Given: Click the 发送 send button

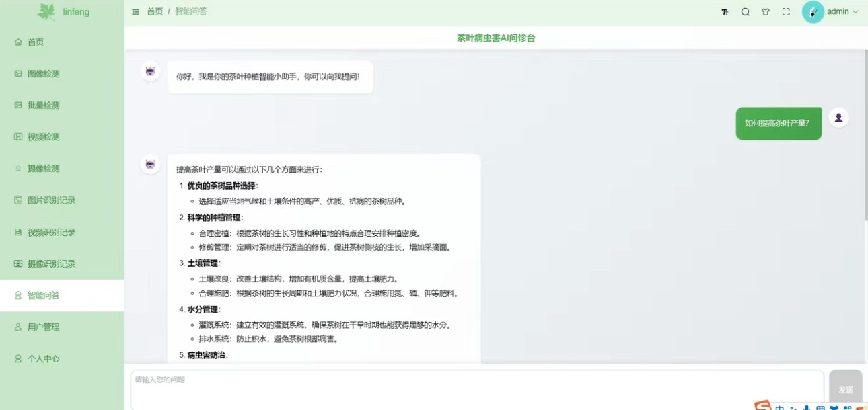Looking at the screenshot, I should (845, 388).
